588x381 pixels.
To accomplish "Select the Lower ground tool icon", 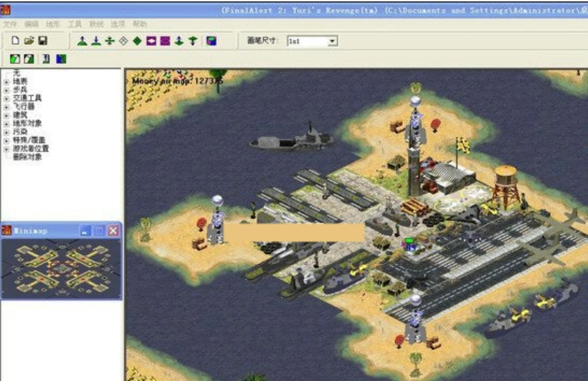I will [95, 41].
